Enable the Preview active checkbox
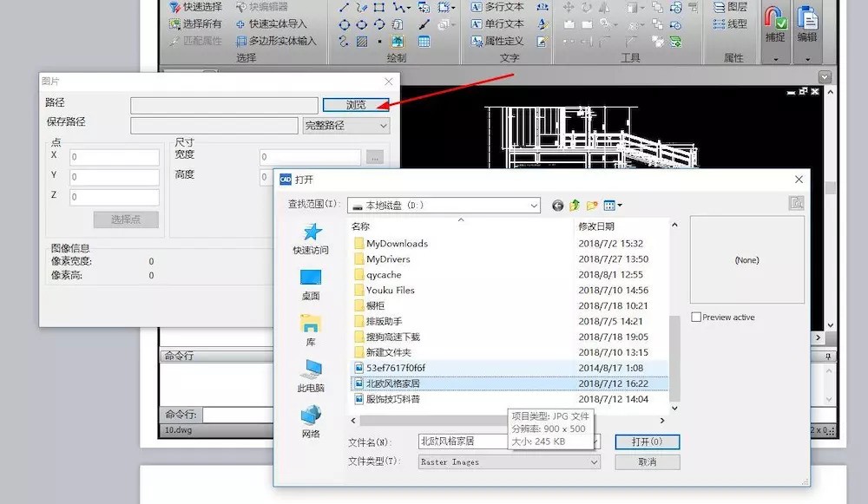The height and width of the screenshot is (504, 868). pyautogui.click(x=696, y=317)
